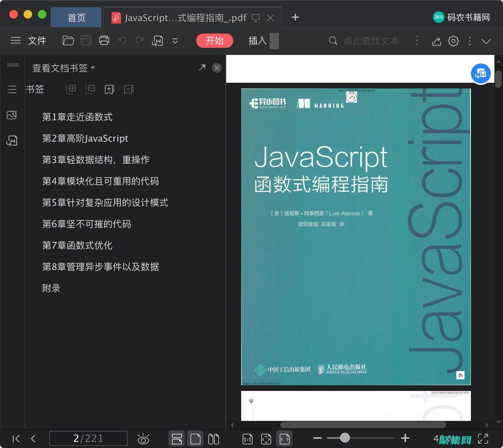This screenshot has width=503, height=448.
Task: Open the 查看文档书签 dropdown
Action: (63, 68)
